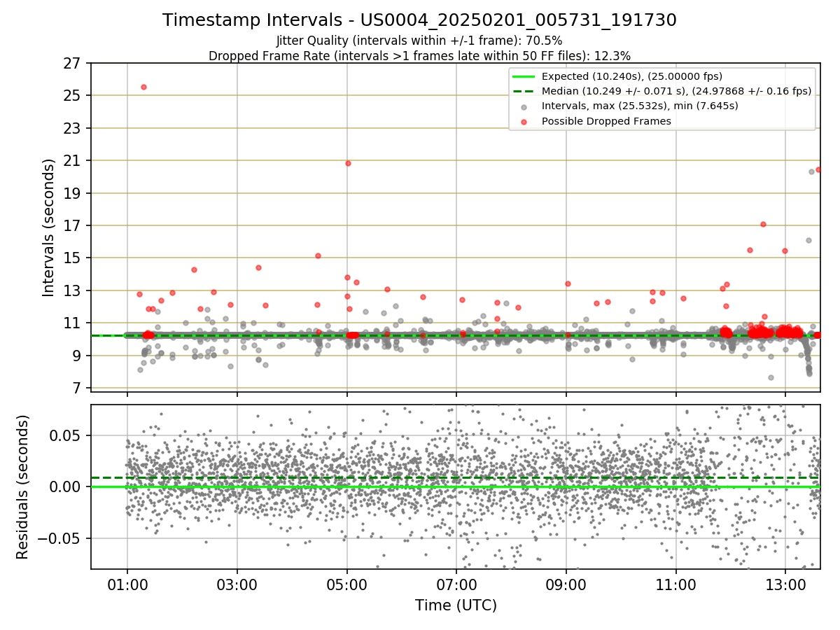The image size is (840, 630).
Task: Click the red dot marker in the legend
Action: [x=524, y=122]
